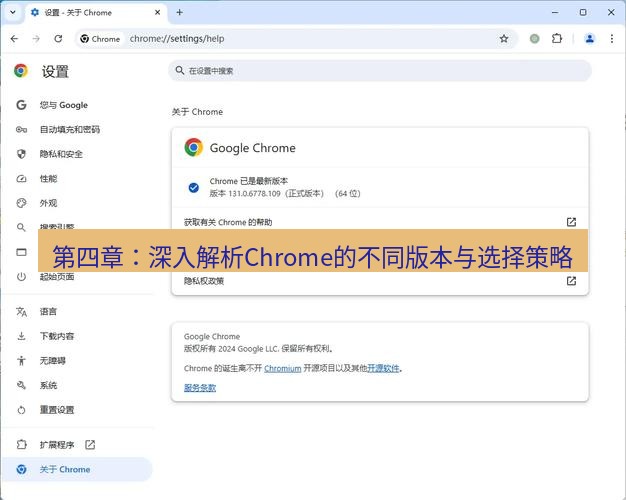
Task: Click the Google G icon in sidebar
Action: (x=21, y=105)
